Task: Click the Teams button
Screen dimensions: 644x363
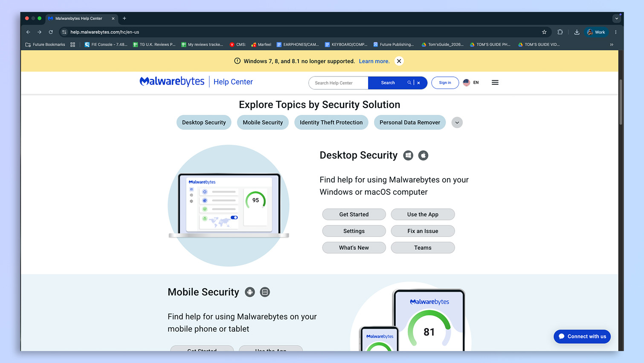Action: coord(423,248)
